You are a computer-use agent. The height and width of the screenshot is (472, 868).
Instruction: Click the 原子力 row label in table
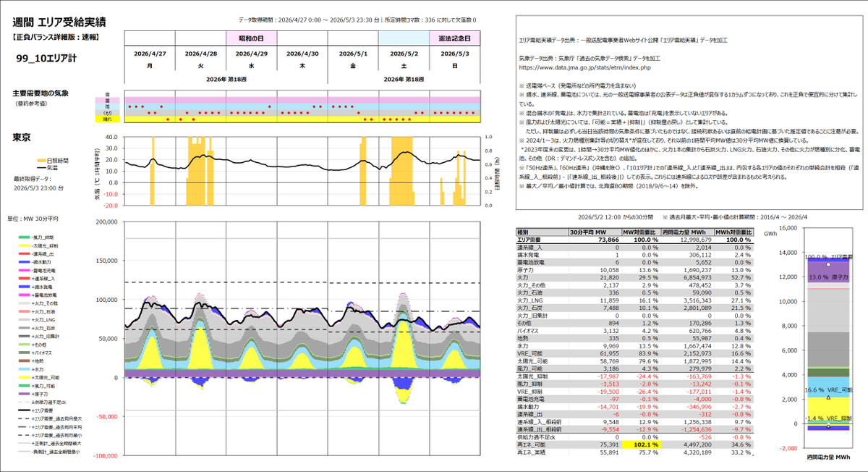[x=524, y=269]
